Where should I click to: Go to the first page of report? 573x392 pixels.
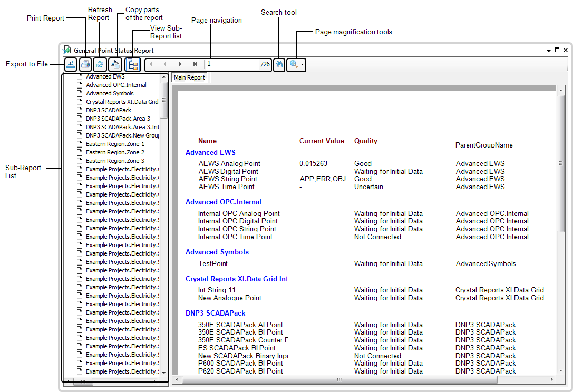pyautogui.click(x=151, y=64)
